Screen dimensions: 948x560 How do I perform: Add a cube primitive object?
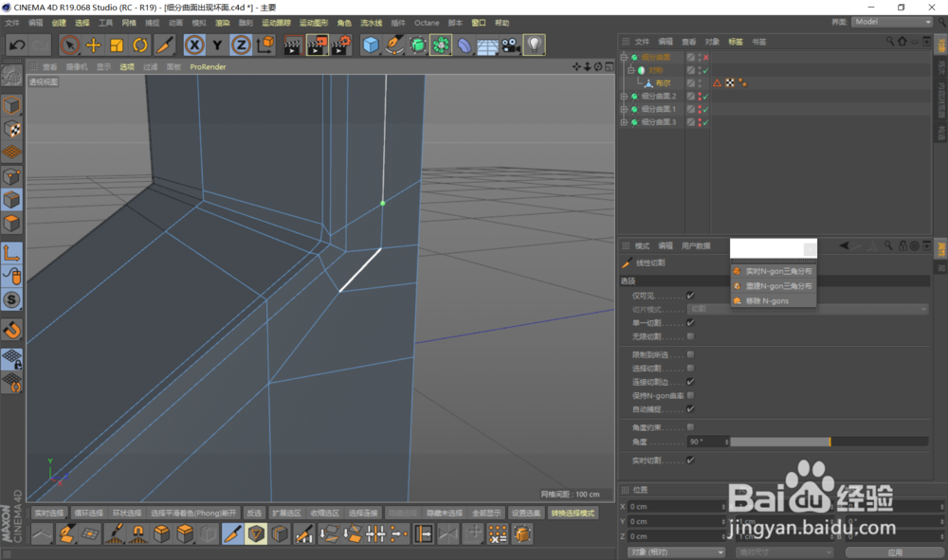coord(371,45)
